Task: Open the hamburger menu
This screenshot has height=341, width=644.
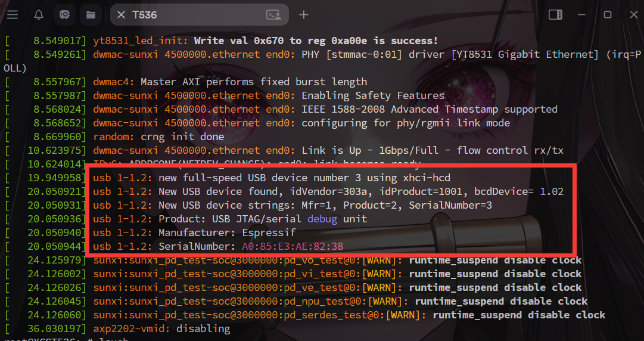Action: [13, 15]
